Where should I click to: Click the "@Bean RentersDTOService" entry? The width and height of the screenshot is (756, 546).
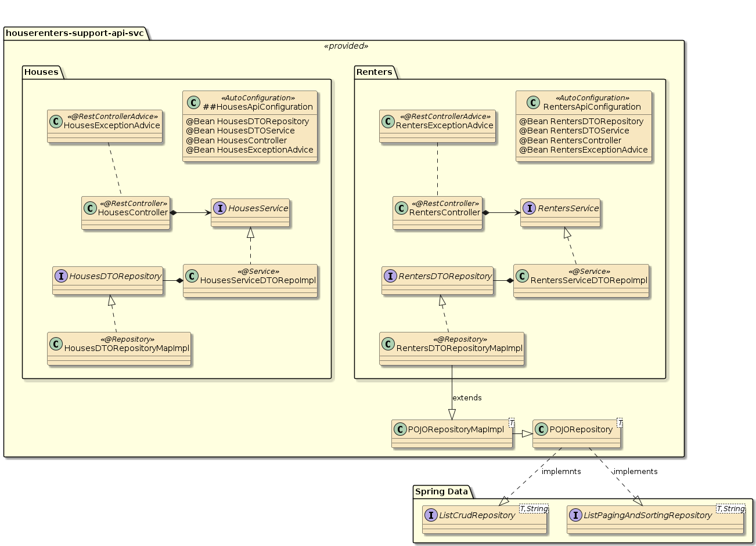coord(574,131)
